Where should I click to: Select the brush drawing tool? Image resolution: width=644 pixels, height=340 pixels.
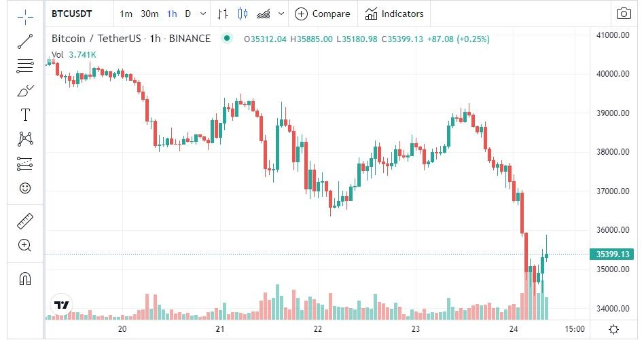(x=25, y=90)
